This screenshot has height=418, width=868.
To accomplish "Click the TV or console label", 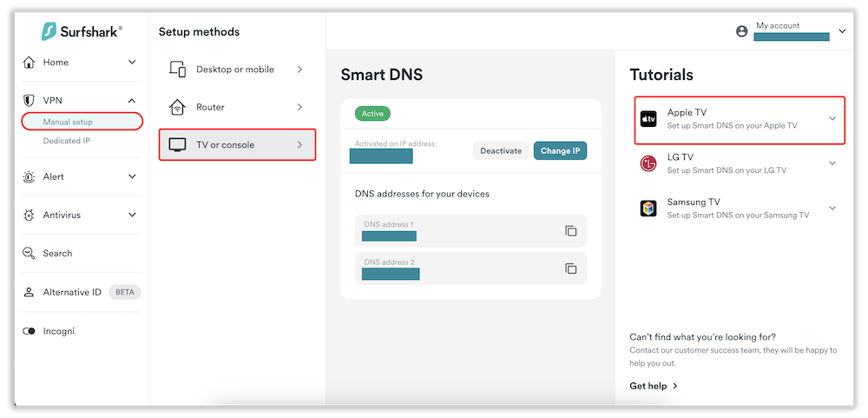I will click(226, 144).
